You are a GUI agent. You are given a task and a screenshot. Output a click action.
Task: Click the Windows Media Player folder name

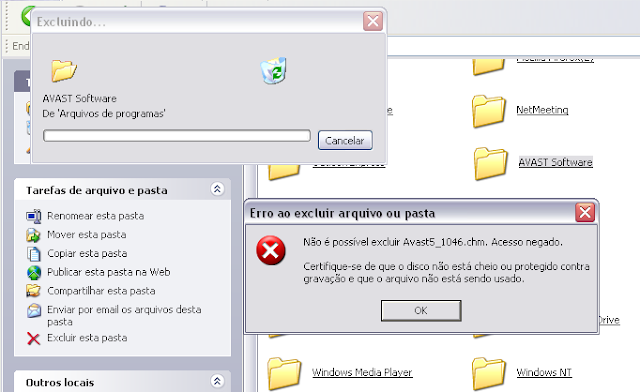[x=362, y=372]
